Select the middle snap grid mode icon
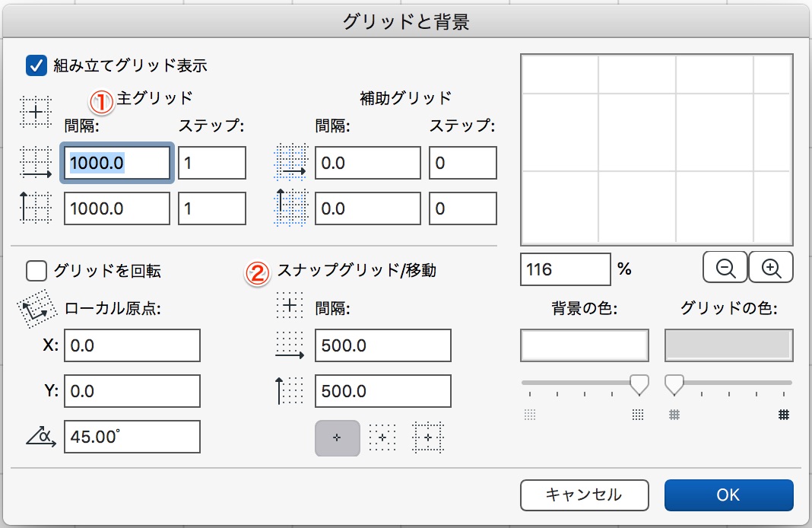812x528 pixels. 382,437
